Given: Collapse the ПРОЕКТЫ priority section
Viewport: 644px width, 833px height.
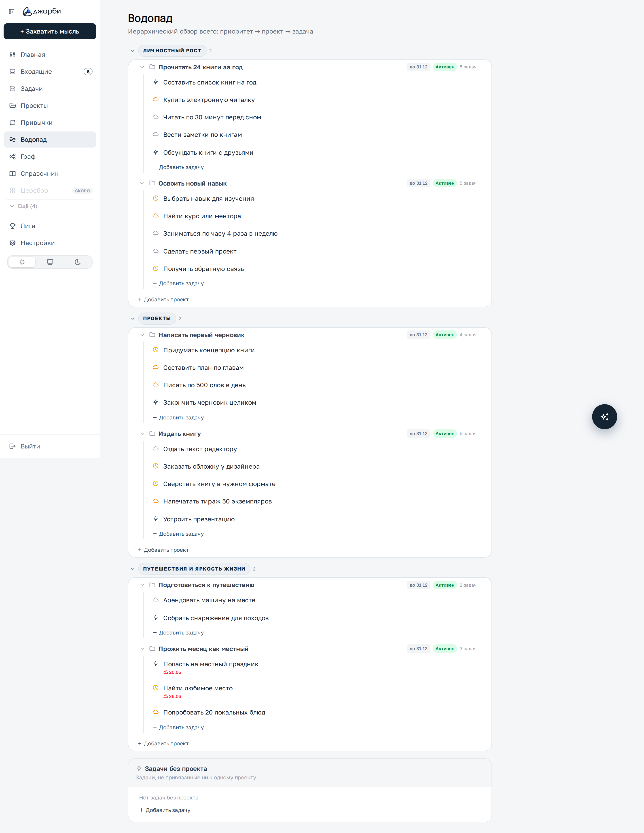Looking at the screenshot, I should (133, 319).
